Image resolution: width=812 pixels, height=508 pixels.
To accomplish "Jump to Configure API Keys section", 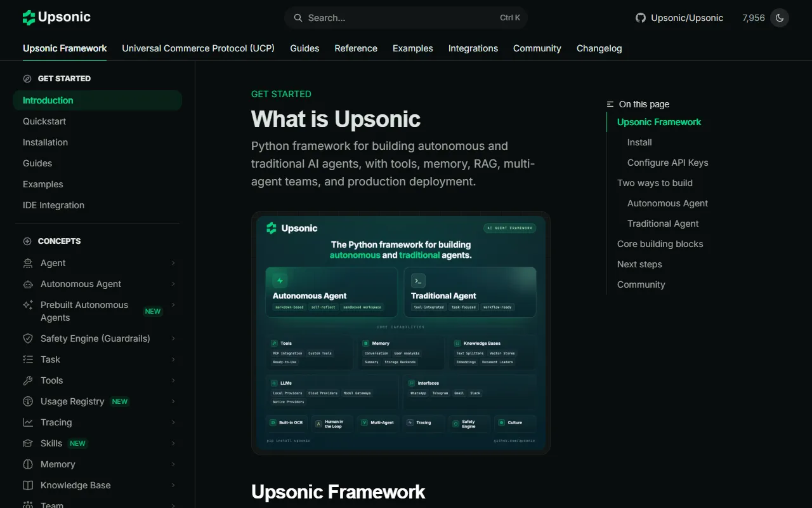I will [x=667, y=163].
